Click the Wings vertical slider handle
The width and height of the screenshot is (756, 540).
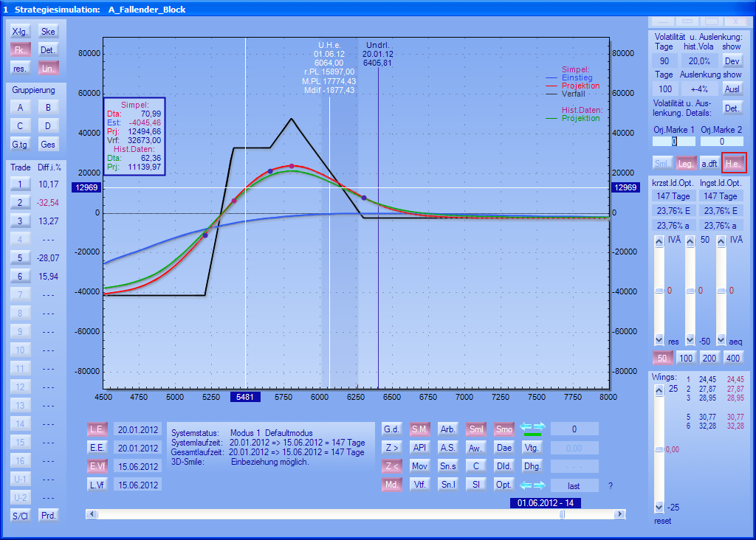659,449
